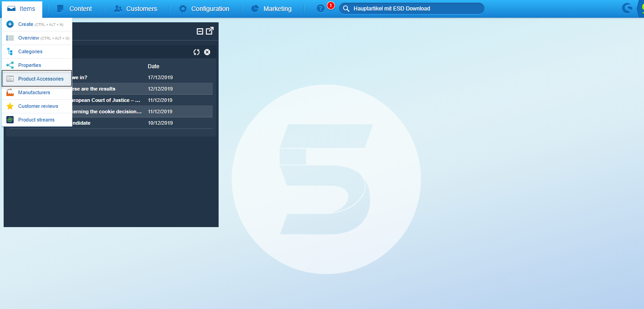Select Manufacturers menu entry
The image size is (644, 309).
click(x=37, y=92)
